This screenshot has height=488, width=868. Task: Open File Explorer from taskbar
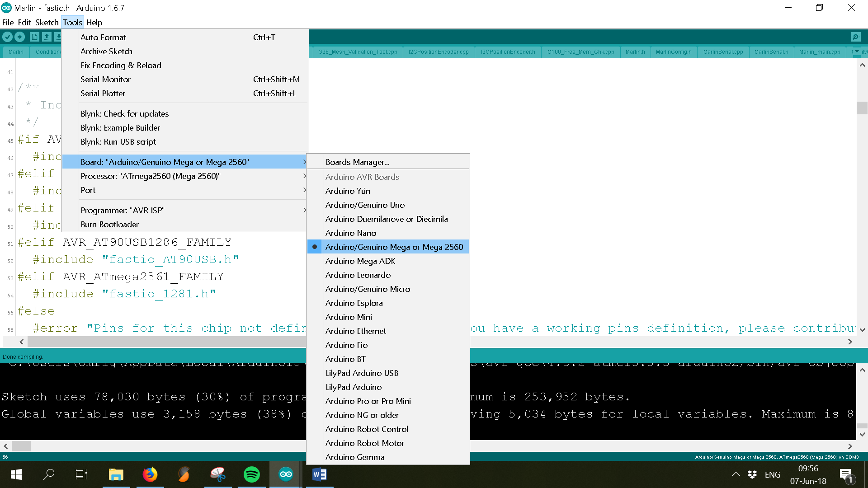[x=116, y=474]
